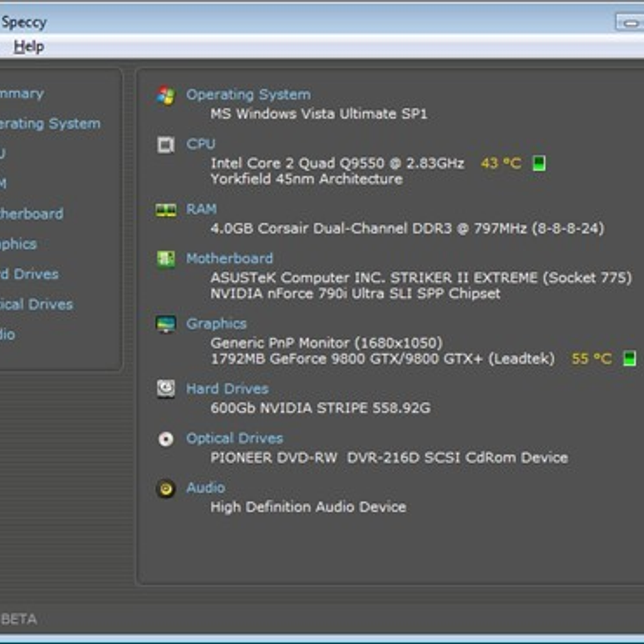Open the Help menu
The image size is (644, 644).
29,47
